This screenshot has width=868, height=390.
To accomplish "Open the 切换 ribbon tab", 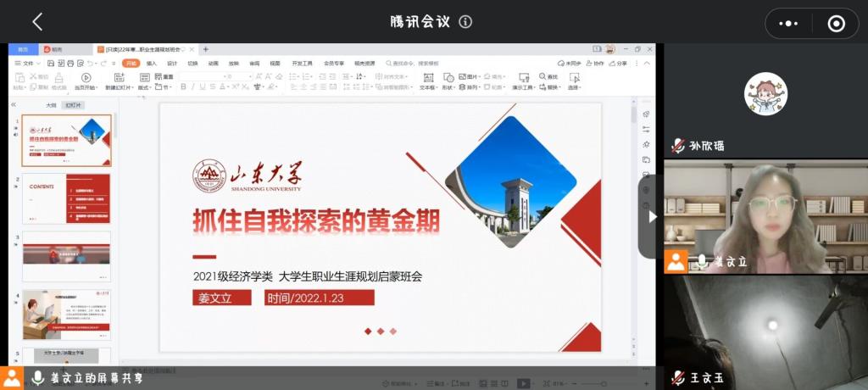I will [x=192, y=63].
